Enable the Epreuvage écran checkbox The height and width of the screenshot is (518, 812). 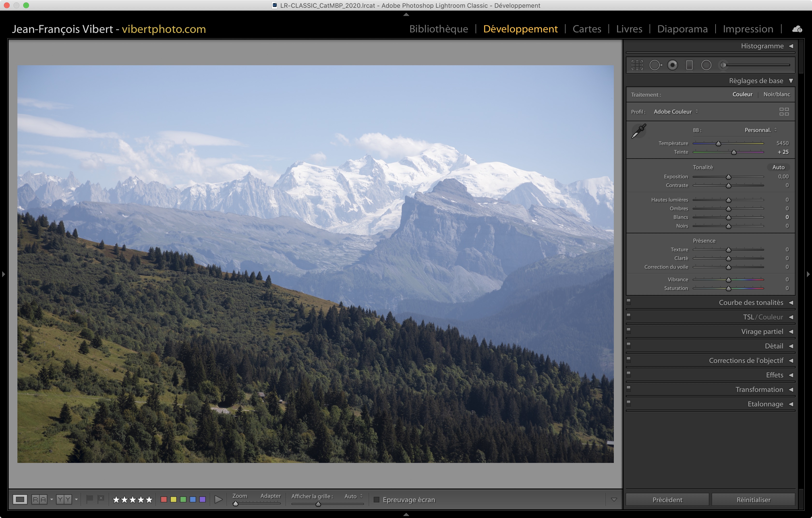[377, 499]
